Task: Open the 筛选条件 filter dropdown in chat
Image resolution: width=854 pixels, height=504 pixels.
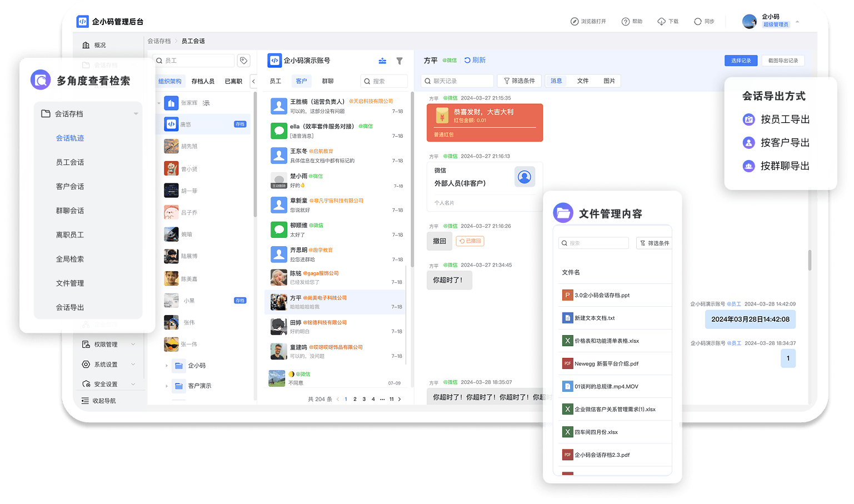Action: click(x=519, y=81)
